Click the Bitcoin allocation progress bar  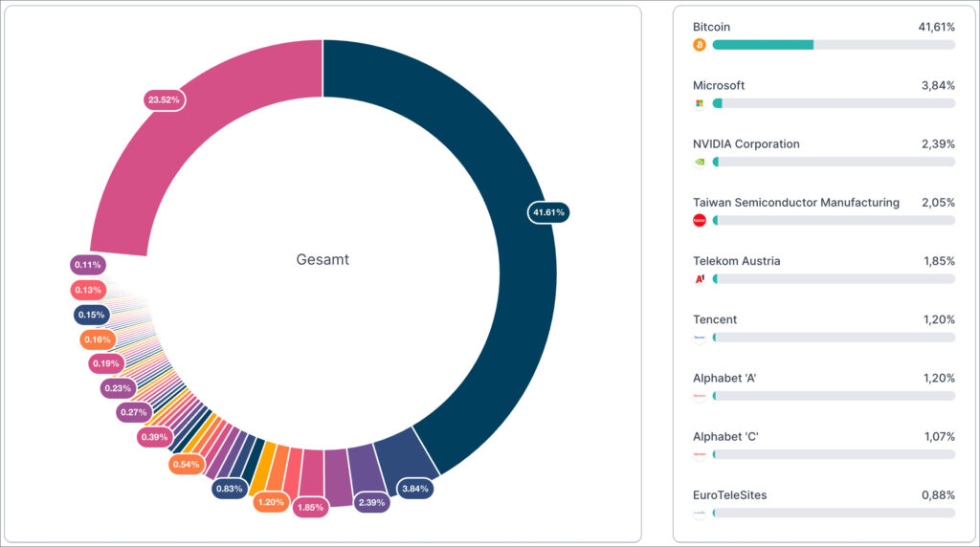tap(833, 45)
